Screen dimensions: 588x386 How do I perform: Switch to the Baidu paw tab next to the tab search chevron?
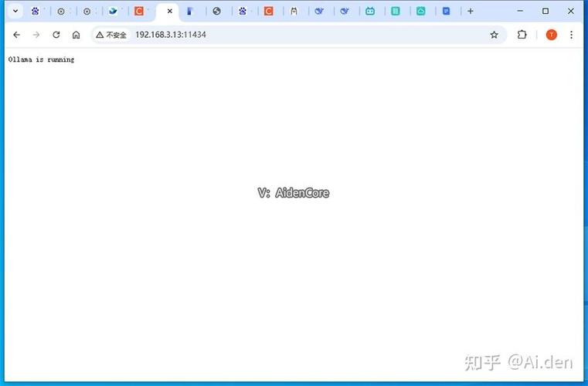(36, 12)
